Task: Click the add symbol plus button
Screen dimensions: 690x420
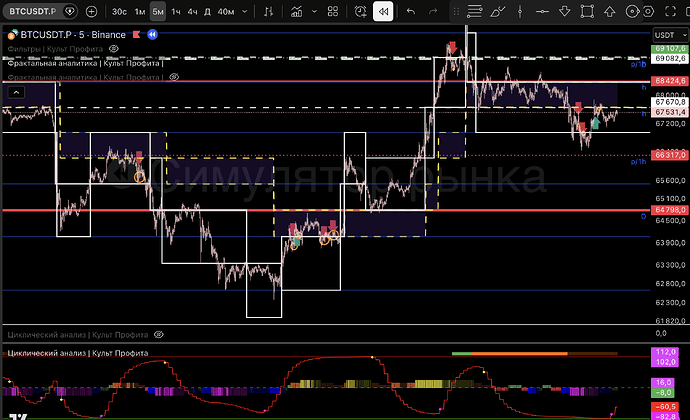Action: 91,12
